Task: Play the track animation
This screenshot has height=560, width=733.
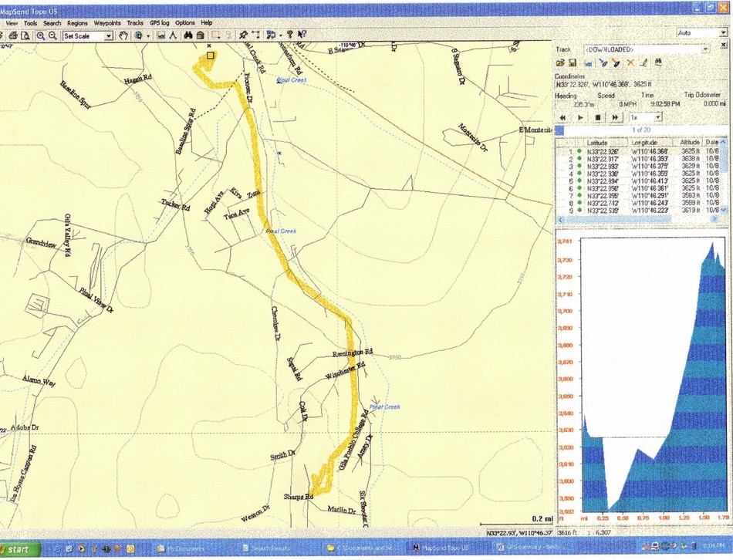Action: (580, 117)
